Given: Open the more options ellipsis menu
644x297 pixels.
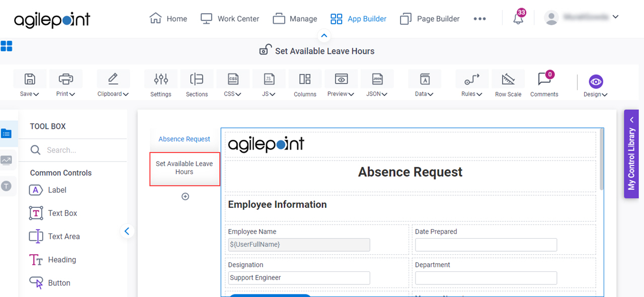Looking at the screenshot, I should [x=479, y=19].
